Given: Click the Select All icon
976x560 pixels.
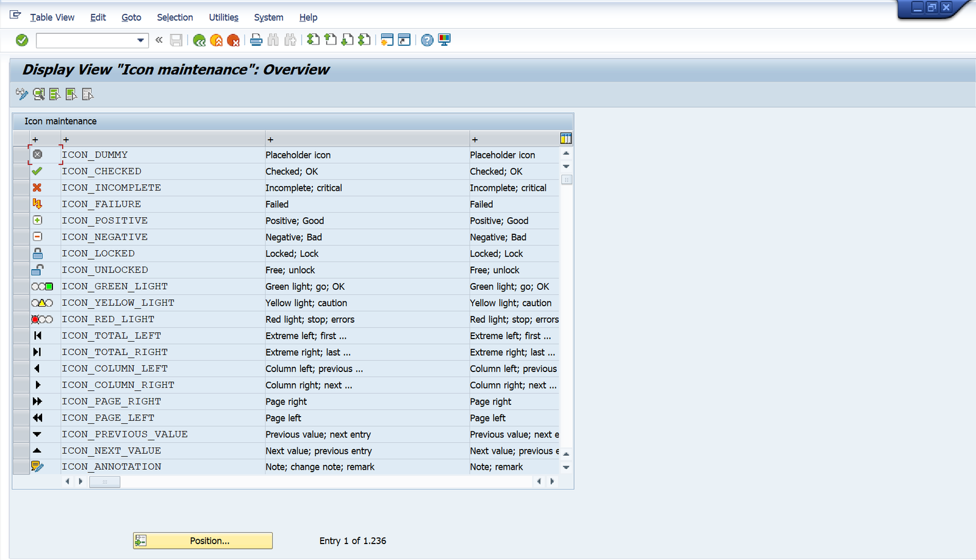Looking at the screenshot, I should [x=55, y=94].
